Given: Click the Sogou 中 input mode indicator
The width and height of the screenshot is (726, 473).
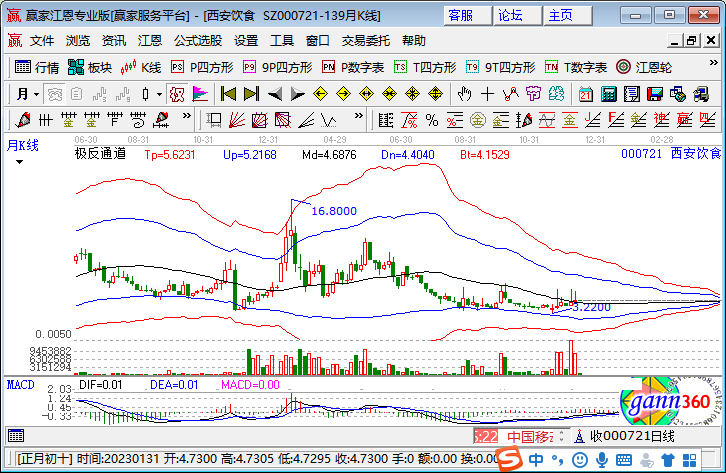Looking at the screenshot, I should (536, 460).
